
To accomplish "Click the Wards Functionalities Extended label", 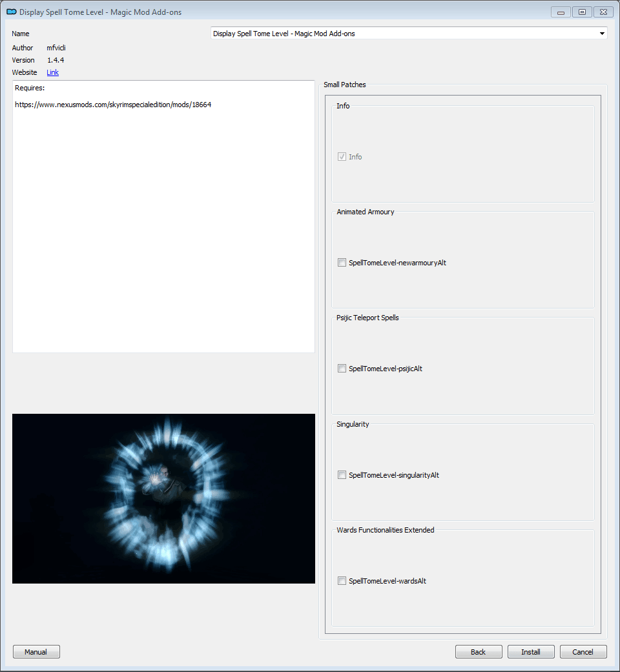I will (386, 530).
